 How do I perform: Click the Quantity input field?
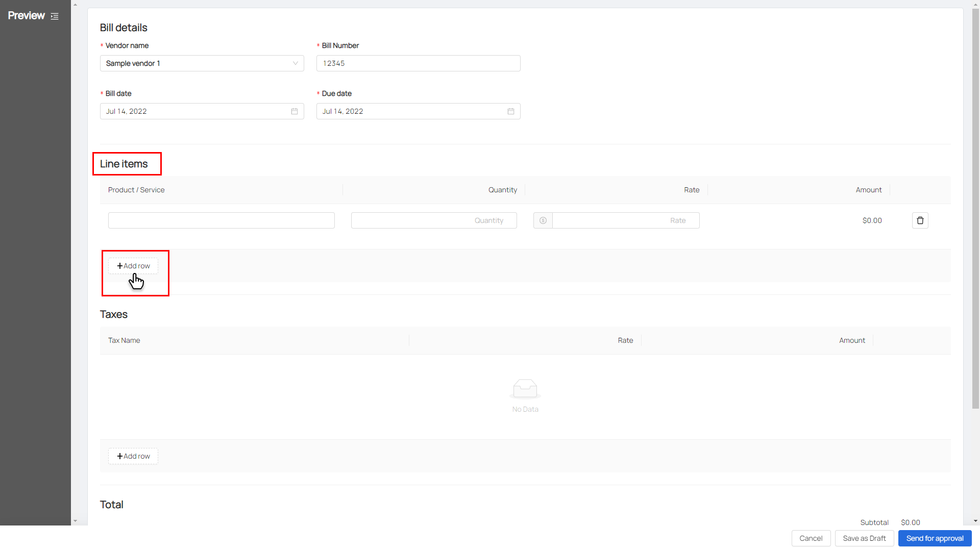coord(434,220)
